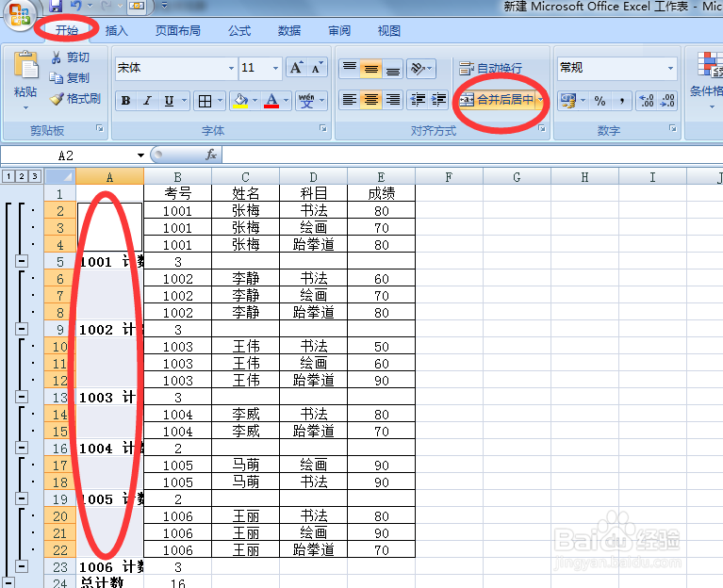
Task: Click the Select All corner button
Action: pos(60,176)
